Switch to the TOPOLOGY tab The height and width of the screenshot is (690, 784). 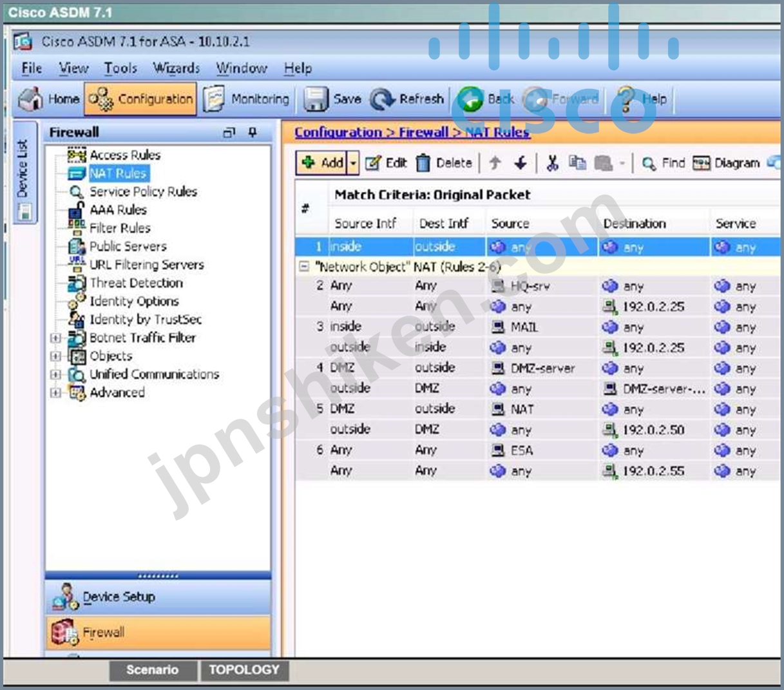(x=244, y=670)
